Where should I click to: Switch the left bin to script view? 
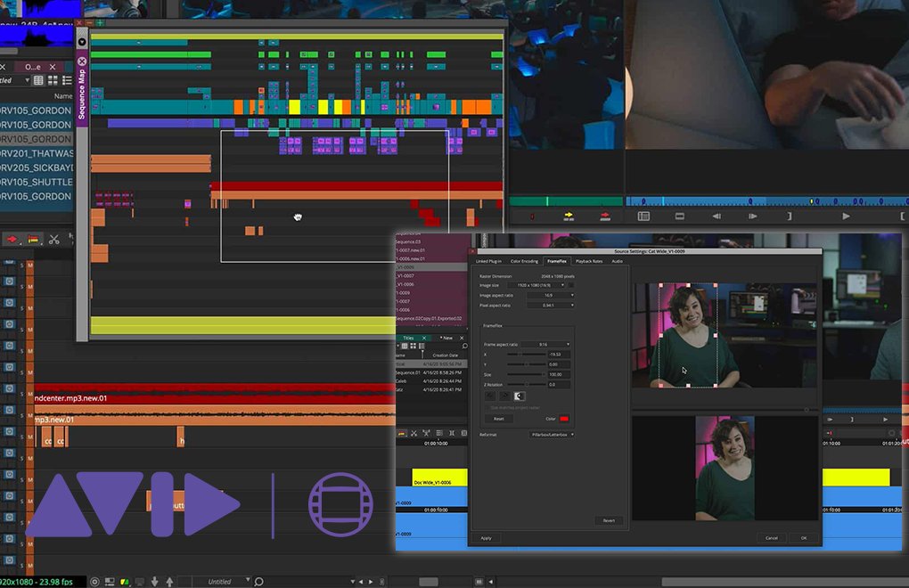click(x=67, y=80)
